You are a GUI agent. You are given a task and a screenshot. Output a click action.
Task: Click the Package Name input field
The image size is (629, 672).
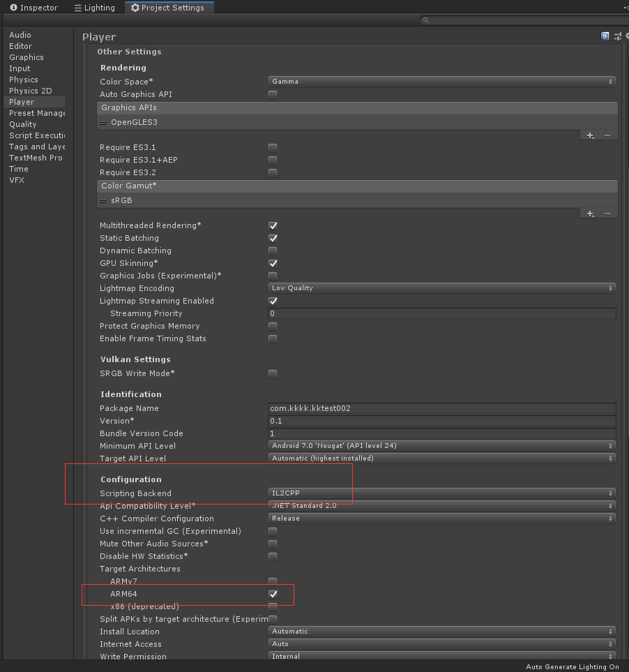click(x=441, y=408)
